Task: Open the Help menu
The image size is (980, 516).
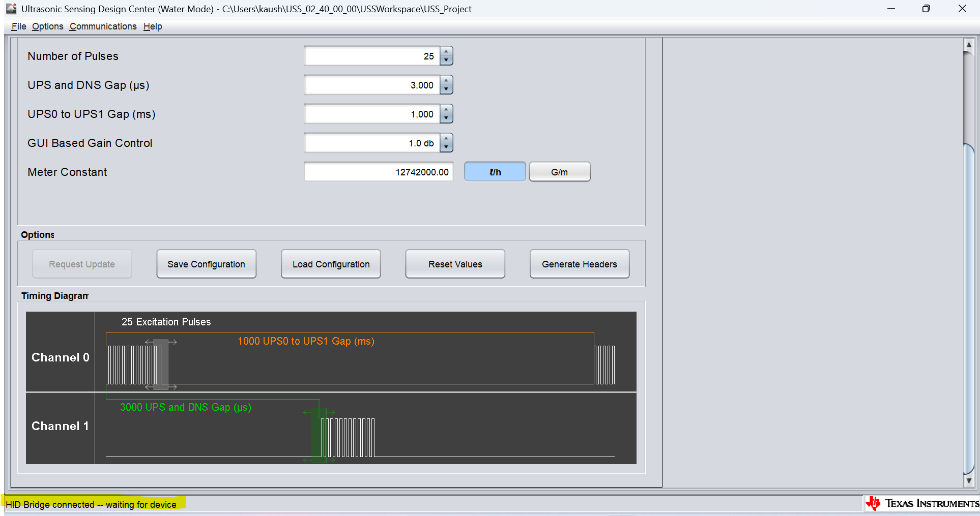Action: (153, 26)
